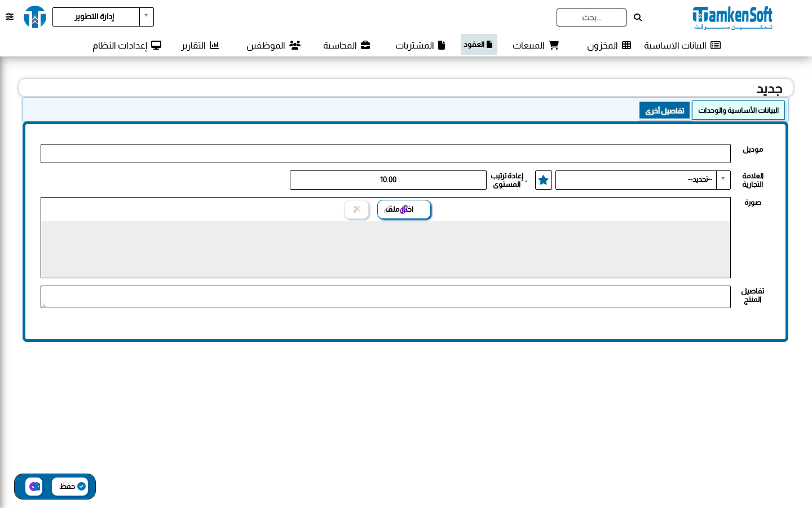This screenshot has height=508, width=812.
Task: Click the search magnifier icon
Action: pyautogui.click(x=638, y=17)
